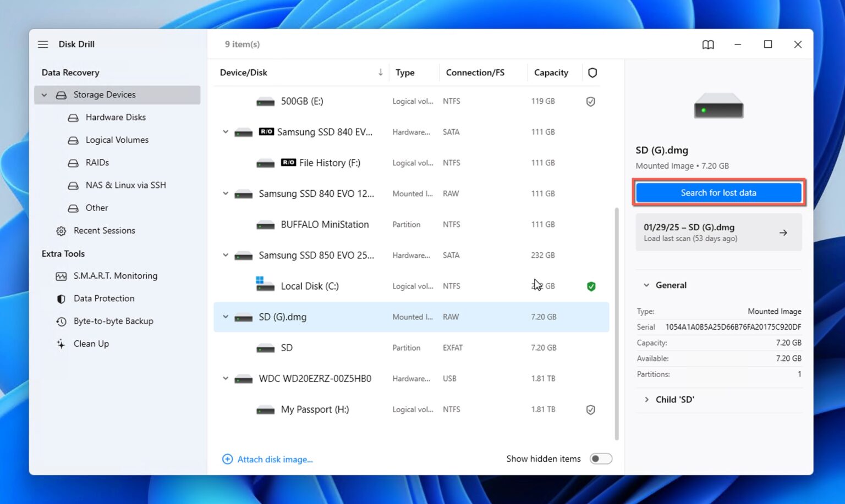Enable Show hidden items
Screen dimensions: 845x504
click(601, 458)
